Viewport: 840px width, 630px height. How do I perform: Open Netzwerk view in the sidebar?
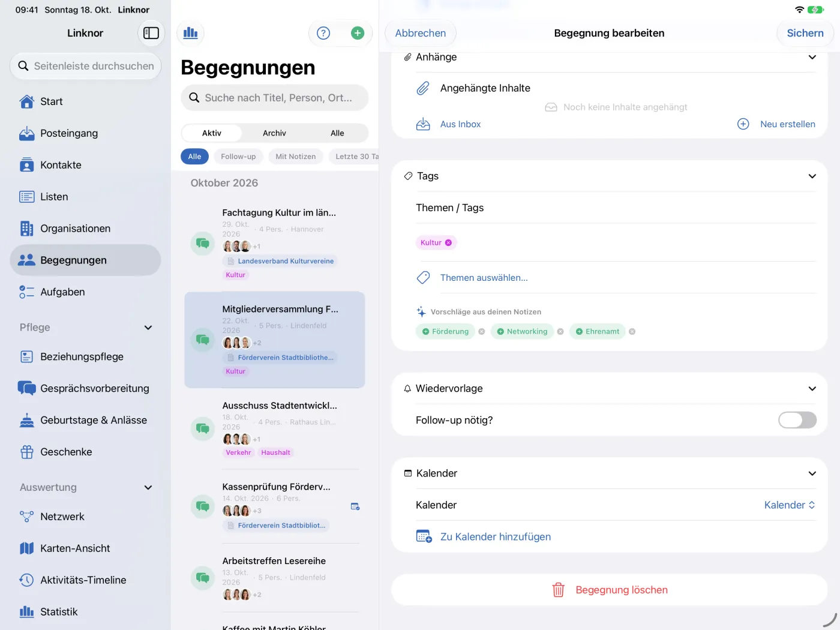85,517
